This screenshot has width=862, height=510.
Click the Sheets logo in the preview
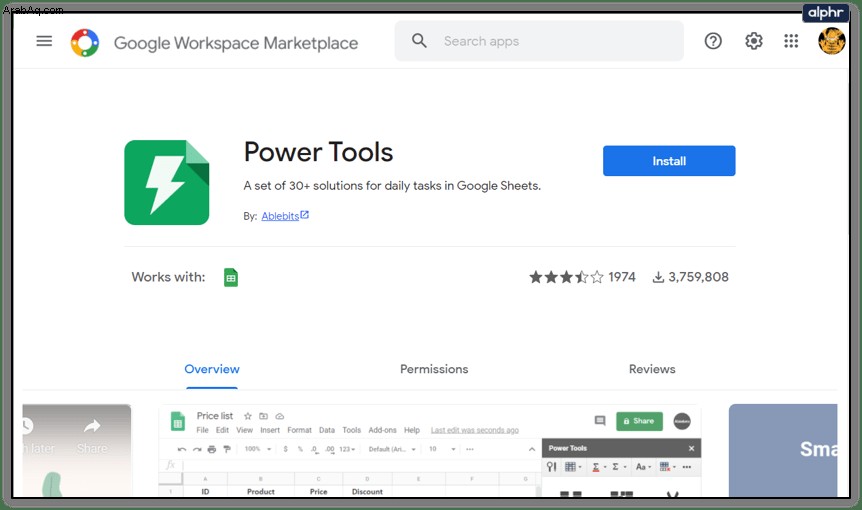click(177, 422)
